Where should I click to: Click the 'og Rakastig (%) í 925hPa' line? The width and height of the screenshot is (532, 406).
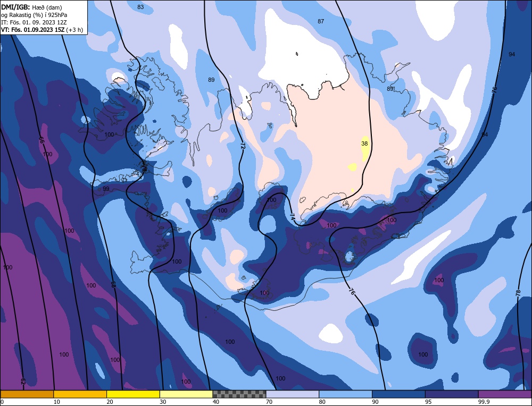[34, 14]
